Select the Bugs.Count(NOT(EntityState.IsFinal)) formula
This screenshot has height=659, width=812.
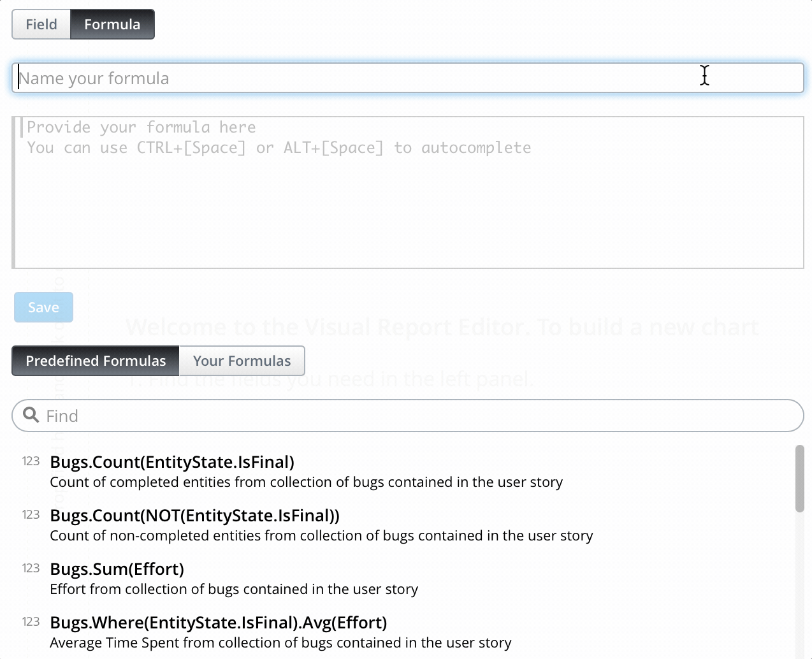196,515
